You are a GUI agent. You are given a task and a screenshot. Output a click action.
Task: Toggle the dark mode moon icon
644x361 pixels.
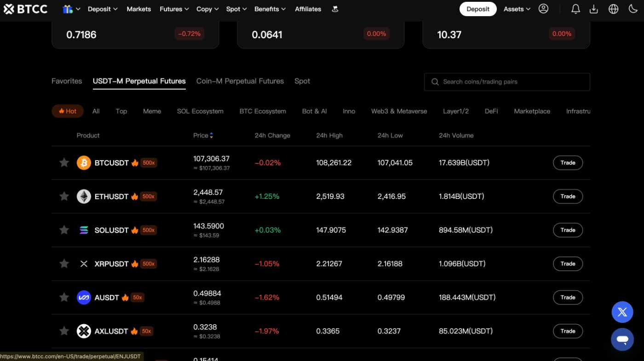(632, 9)
